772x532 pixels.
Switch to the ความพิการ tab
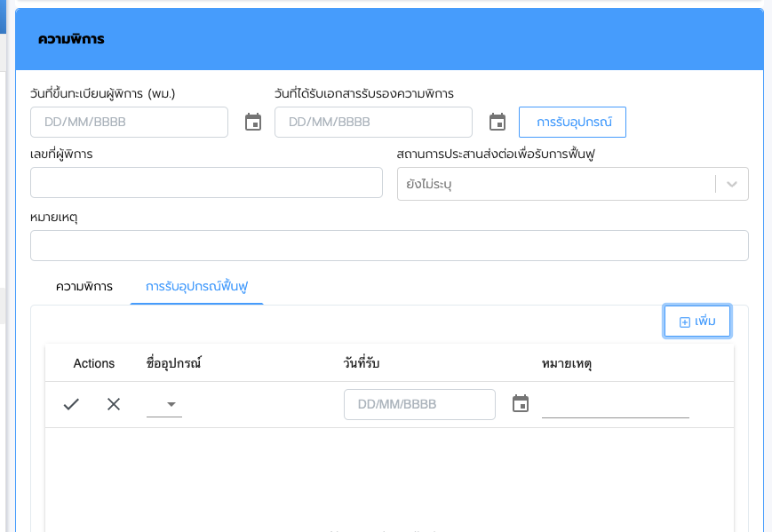click(84, 287)
